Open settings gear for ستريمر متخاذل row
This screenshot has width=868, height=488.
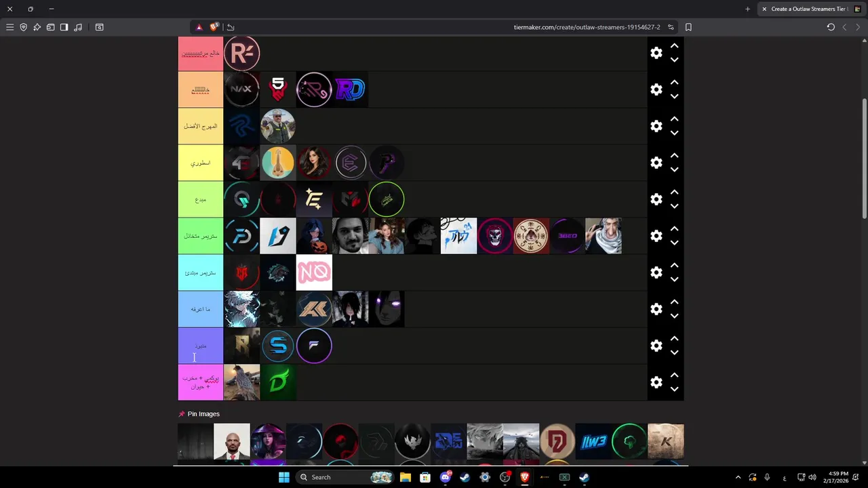(x=656, y=236)
